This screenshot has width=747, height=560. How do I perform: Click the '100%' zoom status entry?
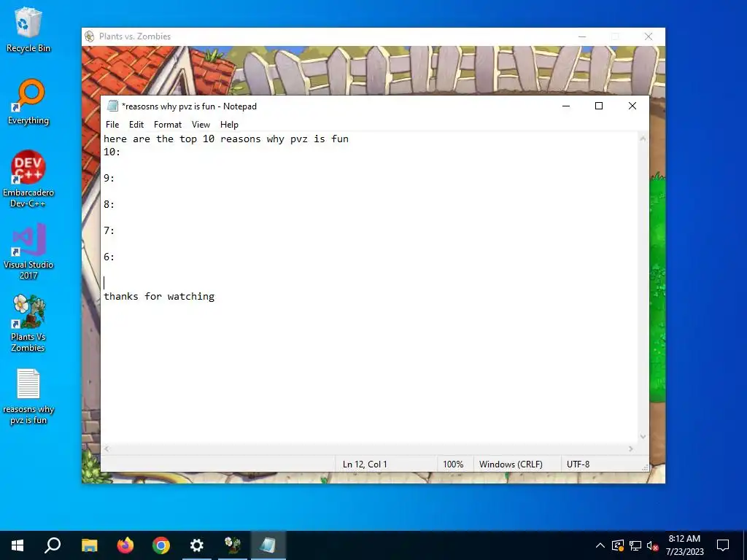453,464
